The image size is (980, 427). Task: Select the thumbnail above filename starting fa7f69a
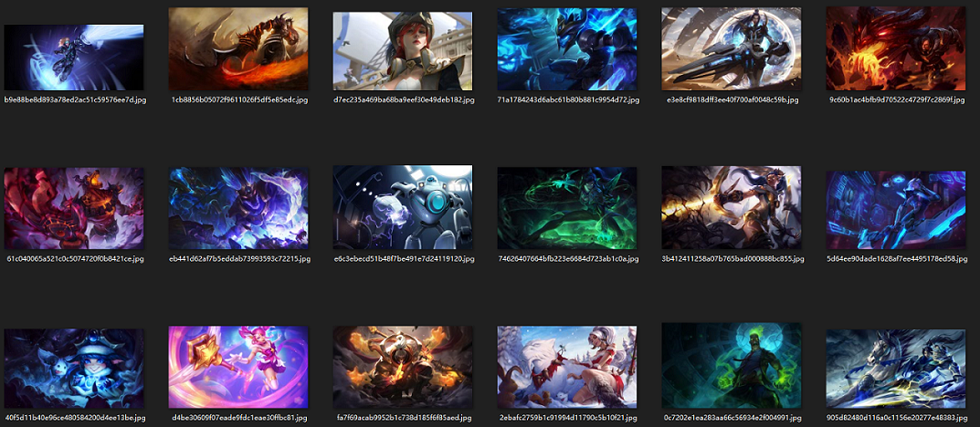pos(403,367)
